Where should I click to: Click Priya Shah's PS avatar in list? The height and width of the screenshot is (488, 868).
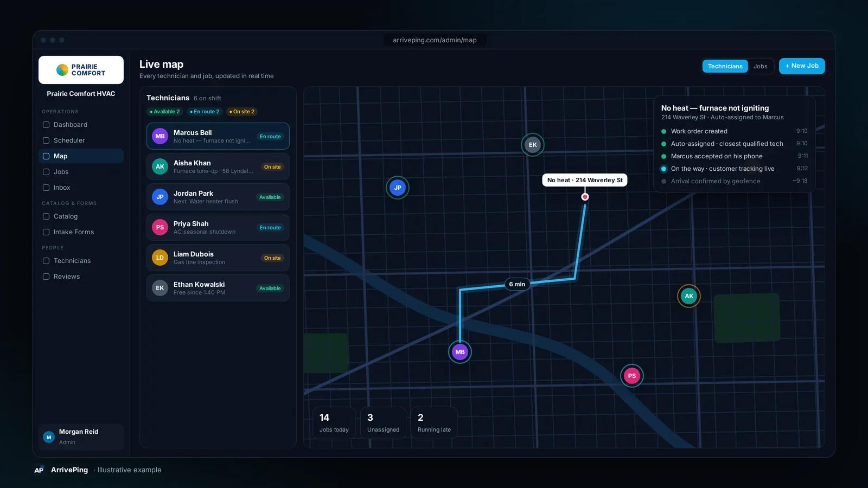tap(160, 227)
